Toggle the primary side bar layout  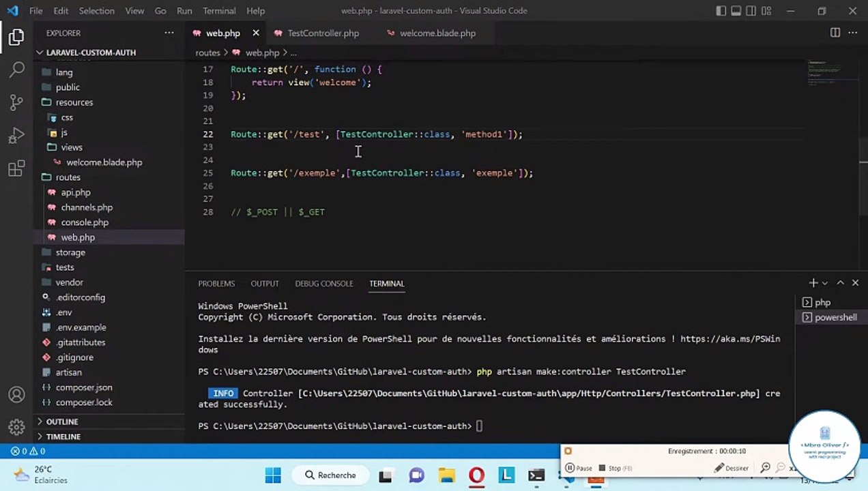[721, 11]
